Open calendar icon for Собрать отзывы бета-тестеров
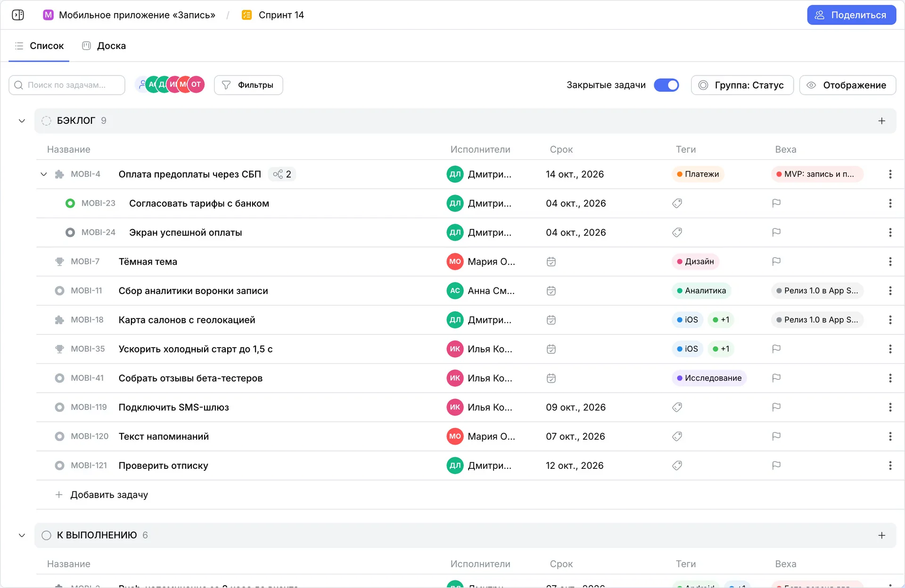Image resolution: width=905 pixels, height=588 pixels. (551, 378)
